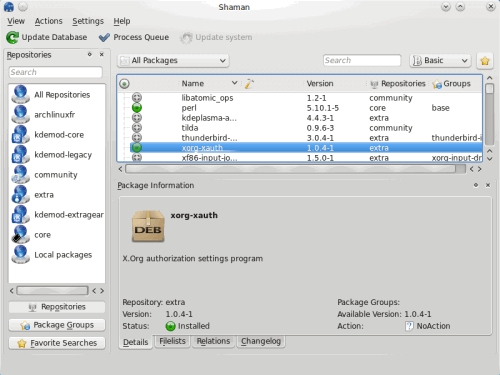Click the favorite star button beside Basic

485,61
